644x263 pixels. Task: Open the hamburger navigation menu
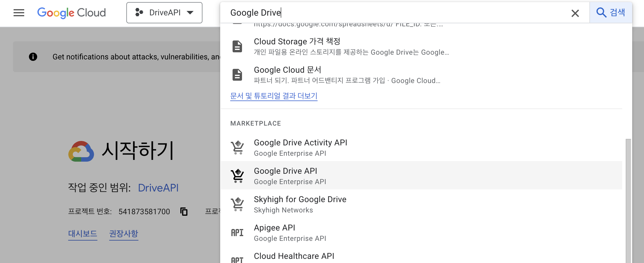(19, 13)
